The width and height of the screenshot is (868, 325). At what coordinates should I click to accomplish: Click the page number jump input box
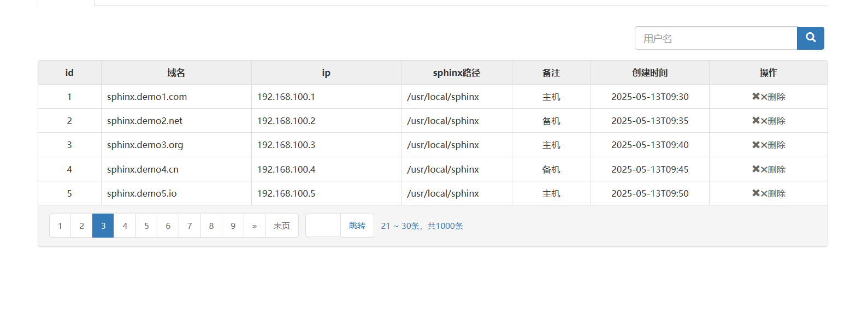[323, 226]
